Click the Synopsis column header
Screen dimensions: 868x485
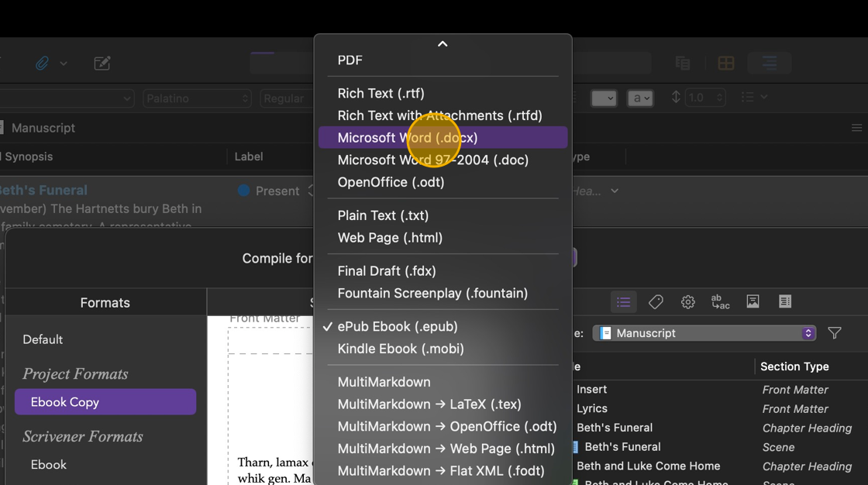(x=29, y=157)
